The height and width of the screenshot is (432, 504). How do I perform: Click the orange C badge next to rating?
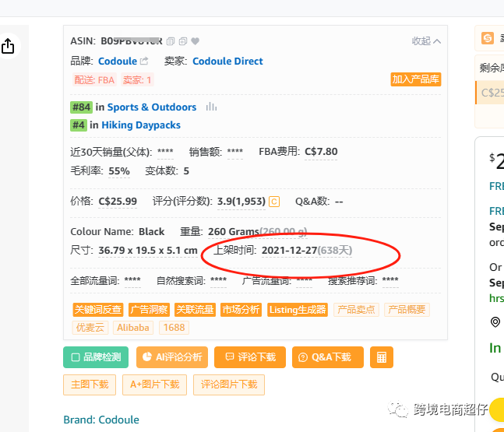pyautogui.click(x=274, y=202)
